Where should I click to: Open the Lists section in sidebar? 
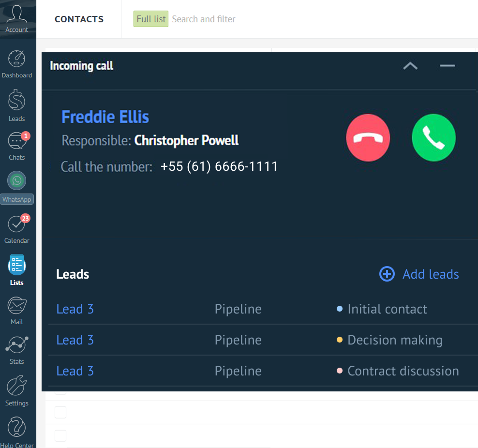click(17, 270)
